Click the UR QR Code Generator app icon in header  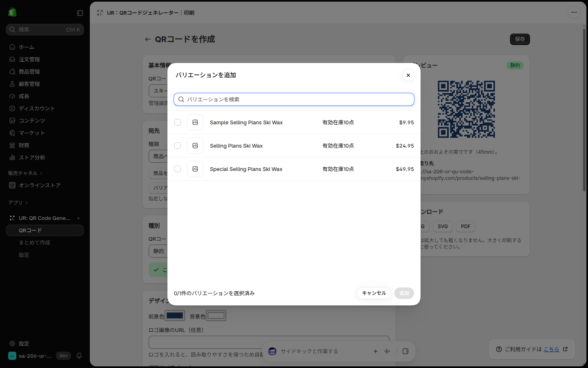point(100,13)
